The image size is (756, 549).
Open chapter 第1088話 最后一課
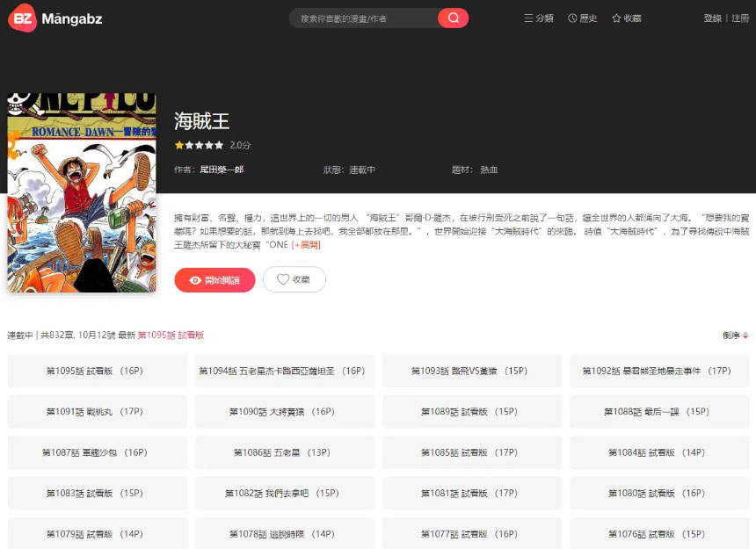click(659, 412)
